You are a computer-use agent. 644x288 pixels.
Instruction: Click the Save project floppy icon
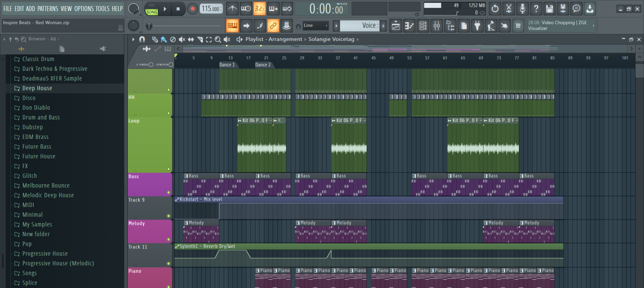tap(549, 9)
